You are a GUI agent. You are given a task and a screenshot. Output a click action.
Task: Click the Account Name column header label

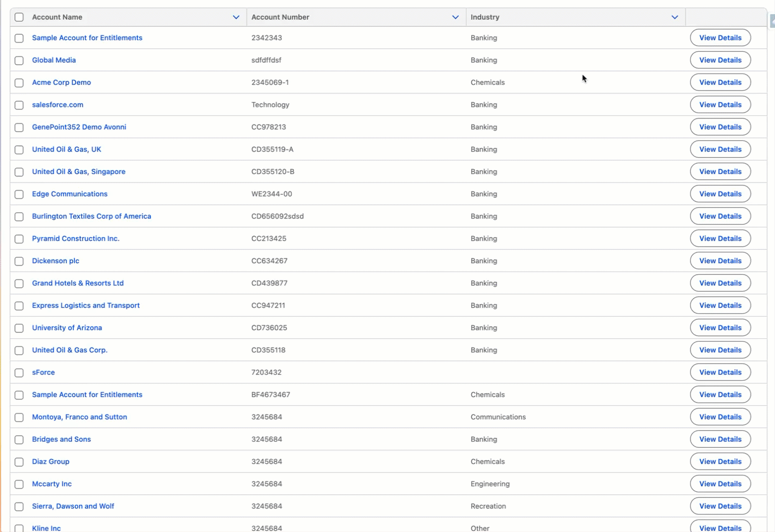[57, 17]
